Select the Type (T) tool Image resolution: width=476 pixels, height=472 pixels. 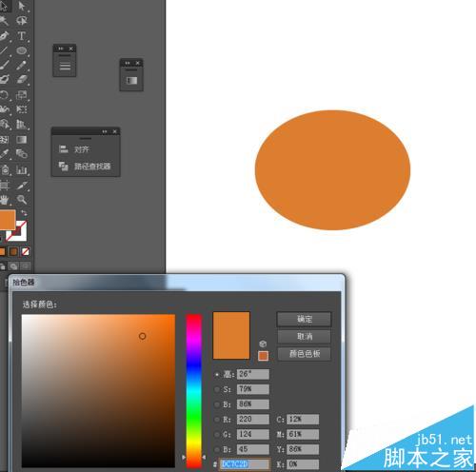coord(22,36)
